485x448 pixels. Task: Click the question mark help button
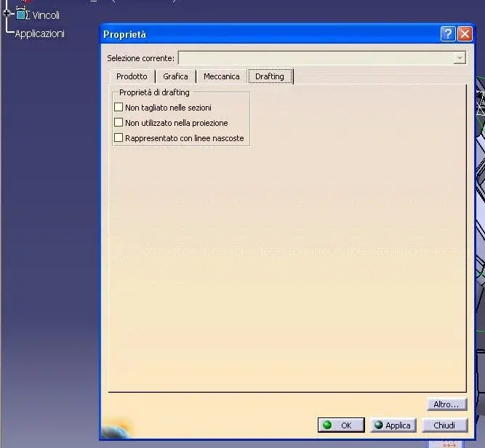coord(447,34)
